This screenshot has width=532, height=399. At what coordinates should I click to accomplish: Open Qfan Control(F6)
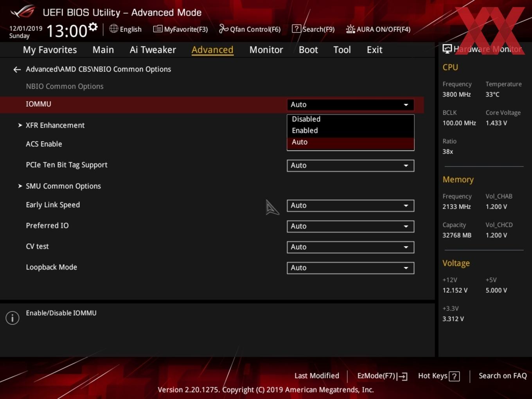pyautogui.click(x=250, y=29)
